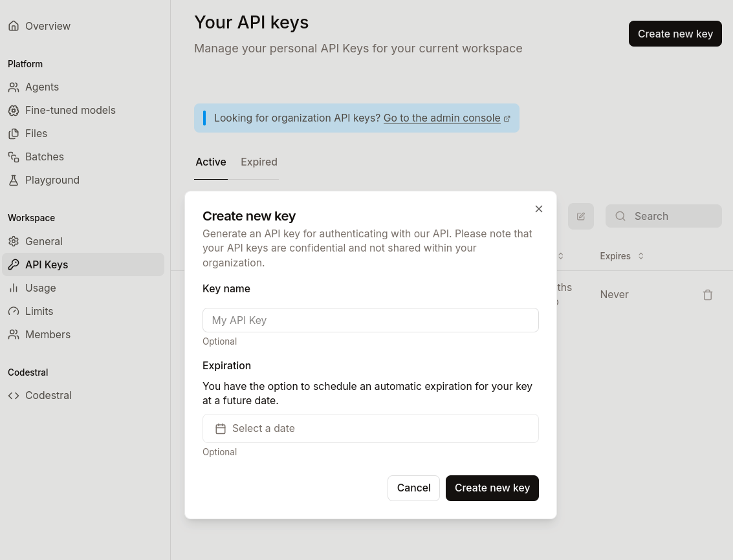Image resolution: width=733 pixels, height=560 pixels.
Task: Click Cancel in the dialog
Action: (413, 488)
